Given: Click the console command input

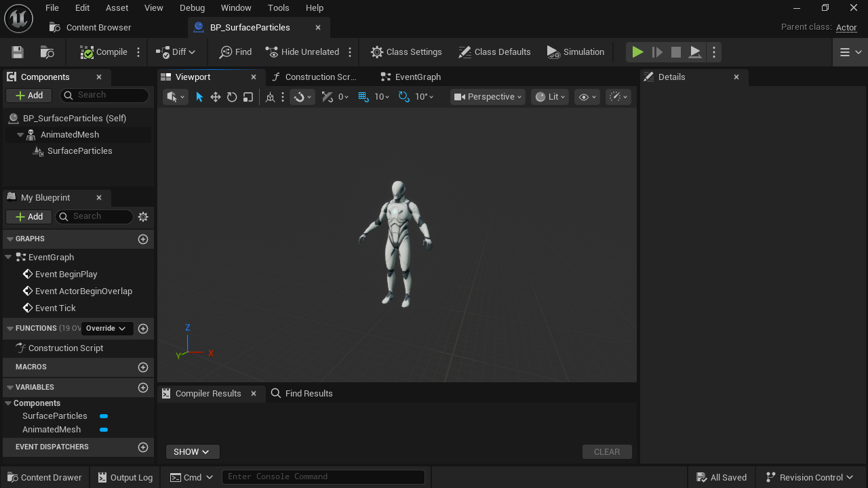Looking at the screenshot, I should click(323, 477).
